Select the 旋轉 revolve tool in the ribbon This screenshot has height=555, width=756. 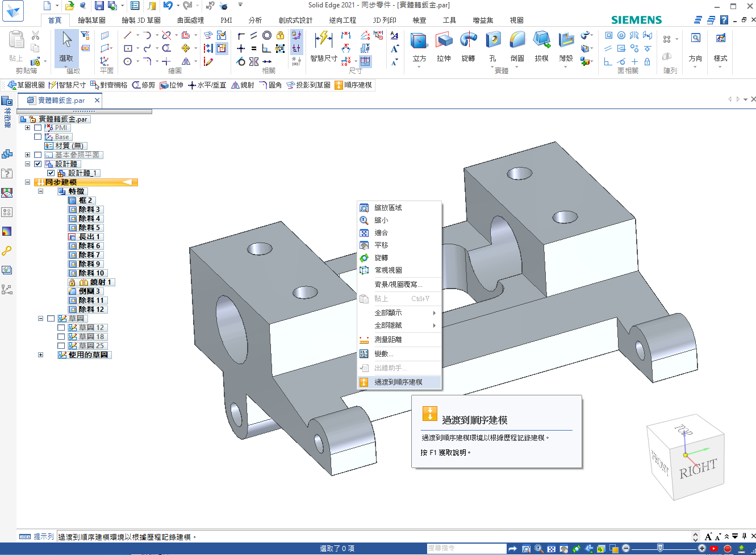(x=468, y=40)
